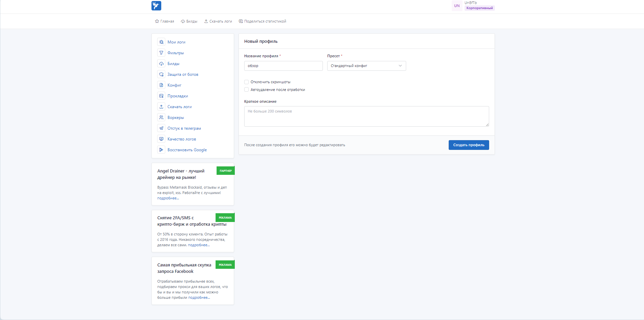
Task: Click the play icon for Восстановить Google
Action: (x=161, y=150)
